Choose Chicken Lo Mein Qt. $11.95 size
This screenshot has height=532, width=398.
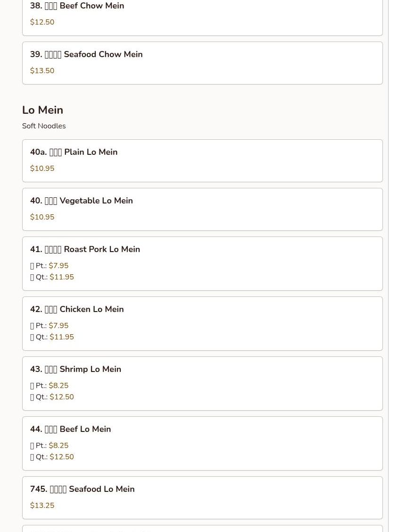click(x=52, y=337)
